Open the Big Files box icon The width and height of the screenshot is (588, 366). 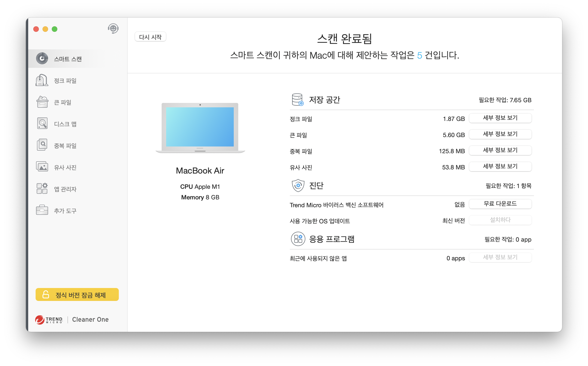(42, 102)
